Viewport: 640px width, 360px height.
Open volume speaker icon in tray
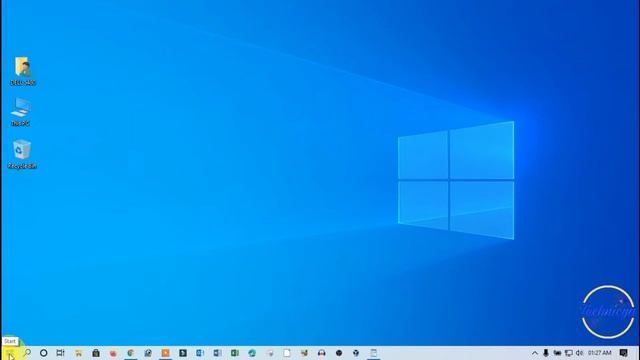point(579,353)
